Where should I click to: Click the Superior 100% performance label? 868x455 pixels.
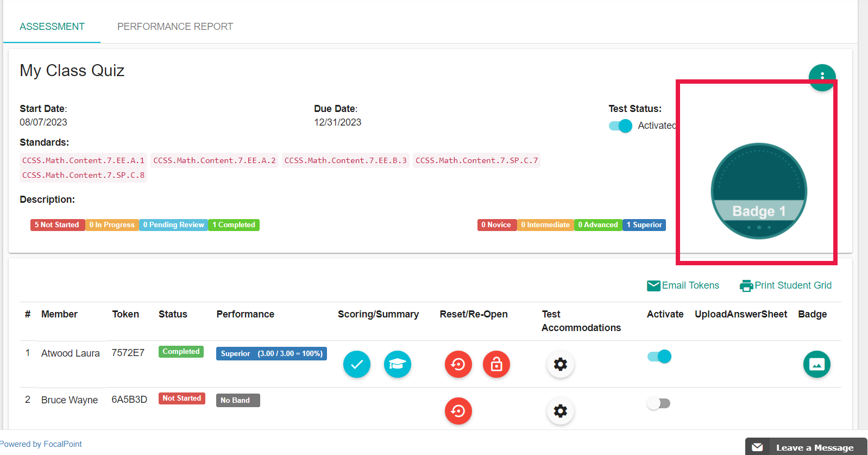272,353
